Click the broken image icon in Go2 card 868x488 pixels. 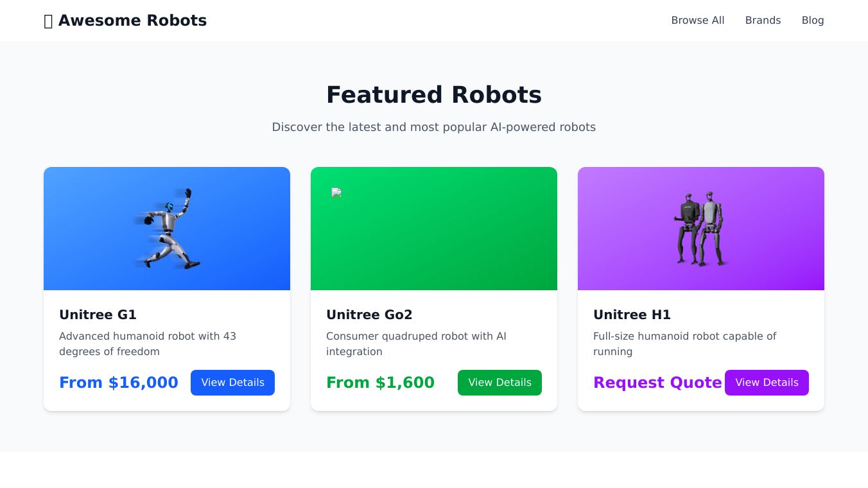[x=336, y=193]
